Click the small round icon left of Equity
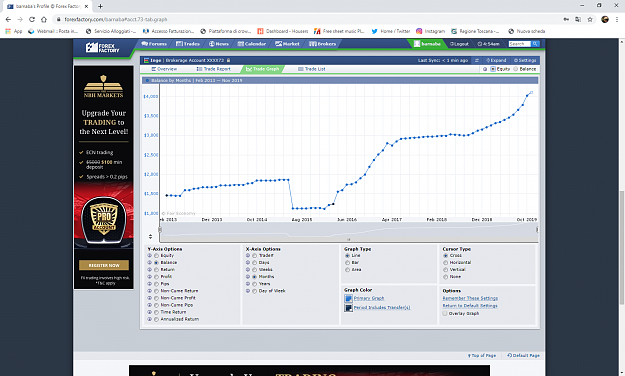This screenshot has width=625, height=376. coord(485,69)
